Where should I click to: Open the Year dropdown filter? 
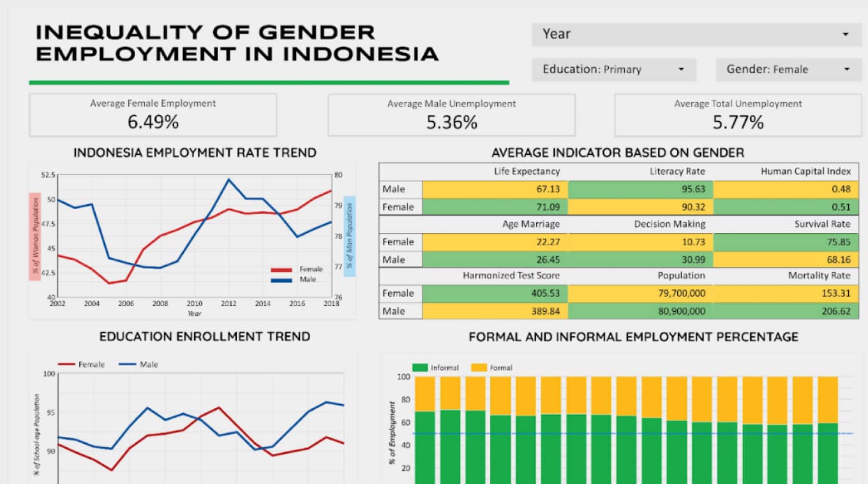click(696, 34)
